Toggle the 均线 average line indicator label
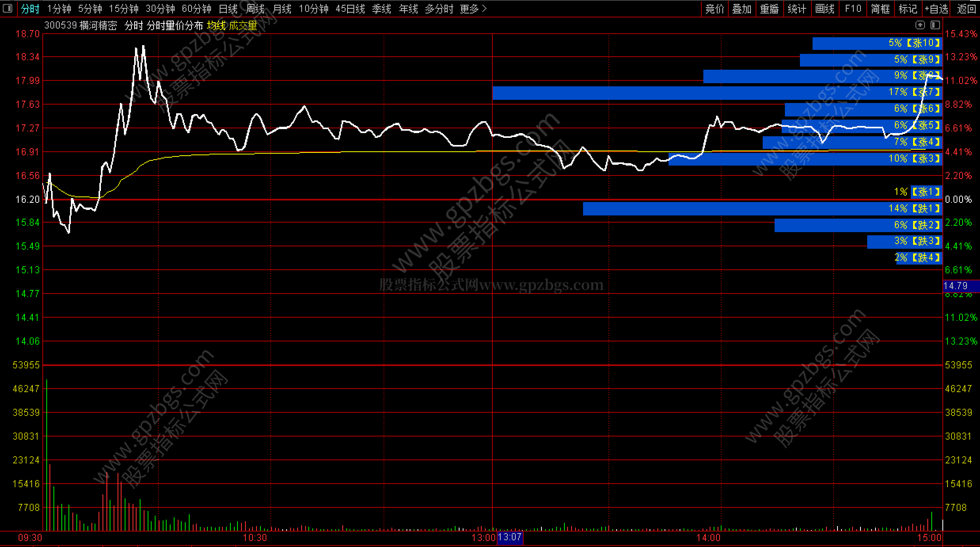This screenshot has width=980, height=547. click(x=216, y=26)
